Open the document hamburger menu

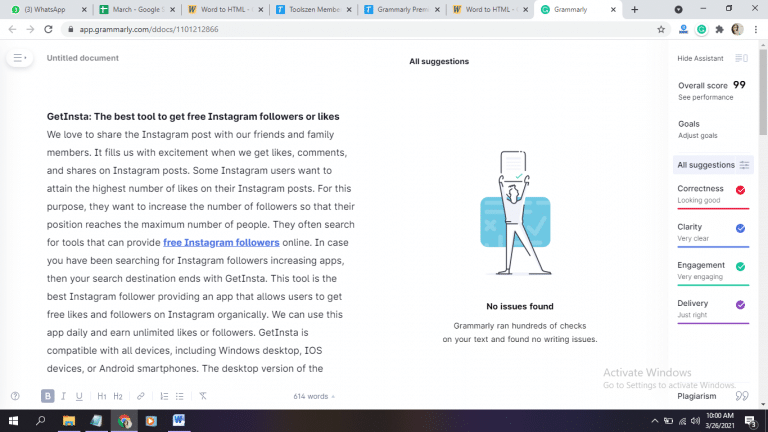pos(19,58)
